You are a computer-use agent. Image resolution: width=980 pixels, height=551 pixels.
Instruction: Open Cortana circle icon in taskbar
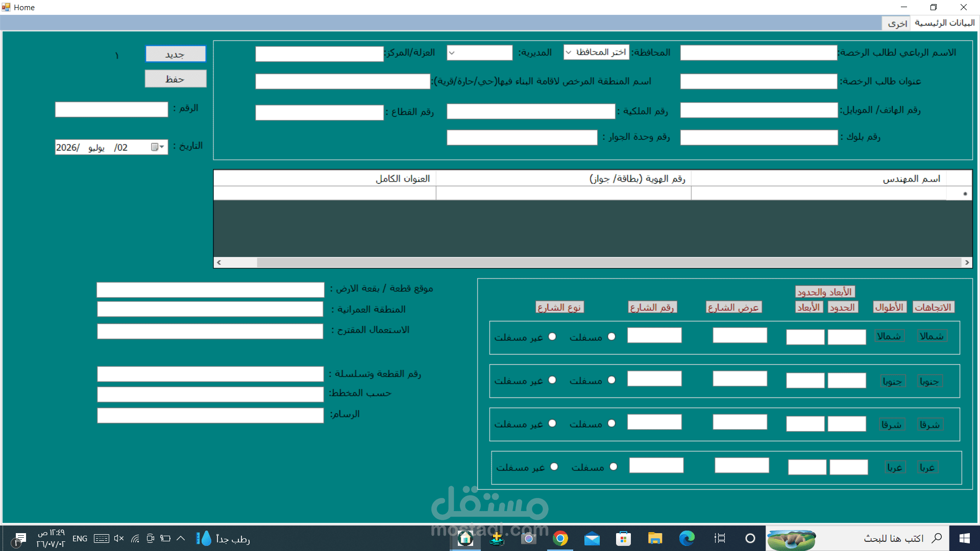(x=750, y=538)
